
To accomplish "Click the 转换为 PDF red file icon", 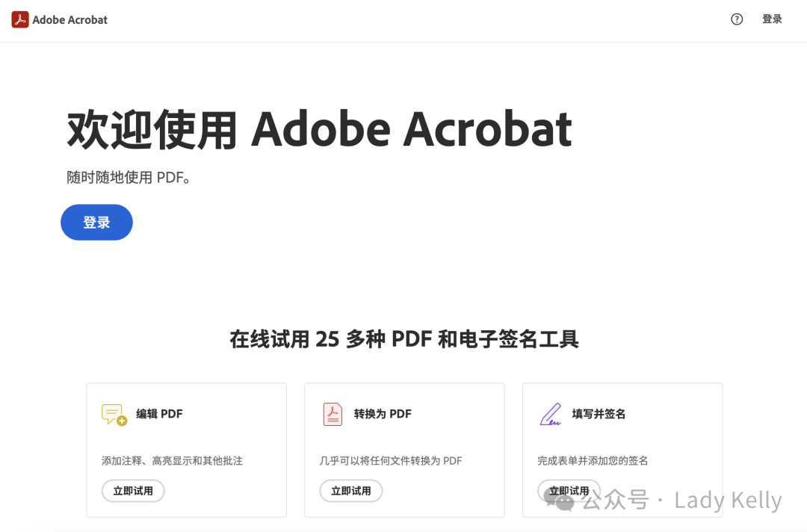I will point(333,414).
